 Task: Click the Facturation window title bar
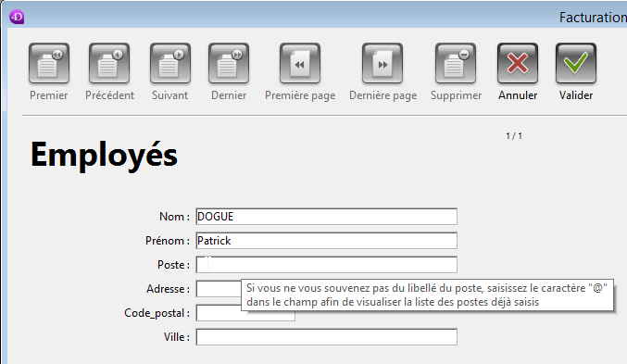pyautogui.click(x=593, y=18)
